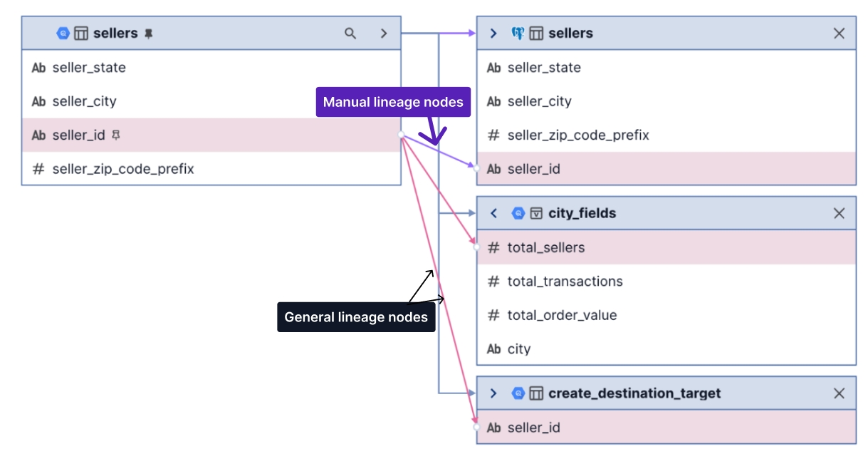This screenshot has height=454, width=868.
Task: Close the city_fields lineage node
Action: click(x=839, y=213)
